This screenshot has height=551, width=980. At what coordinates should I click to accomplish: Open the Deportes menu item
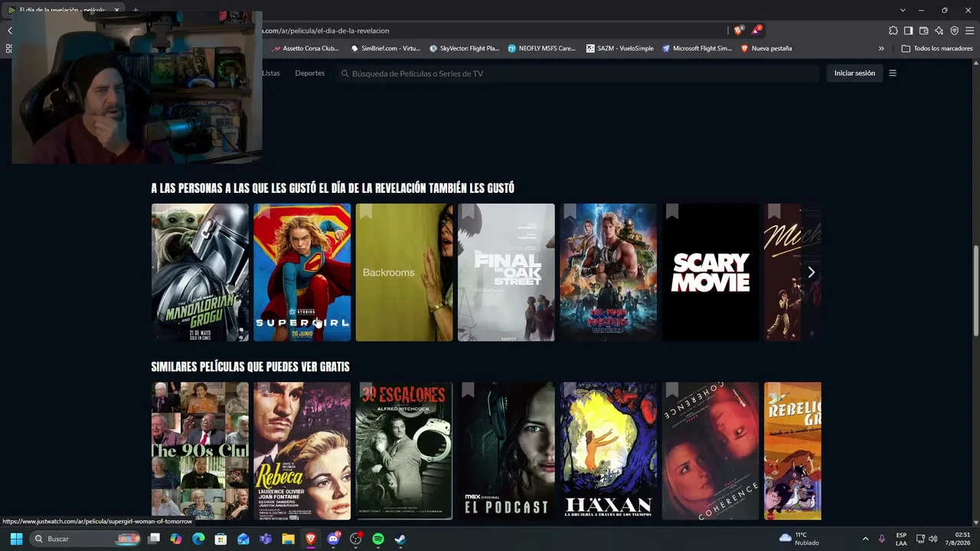click(x=310, y=73)
